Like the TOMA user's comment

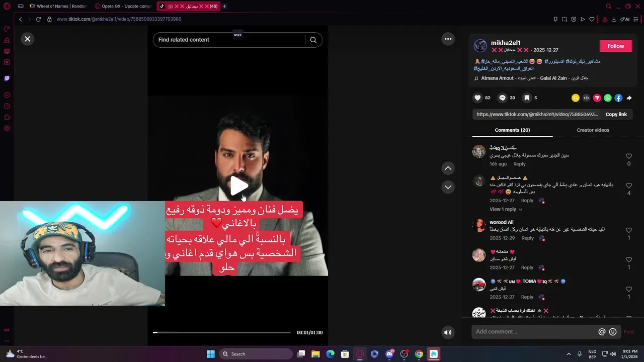[628, 289]
